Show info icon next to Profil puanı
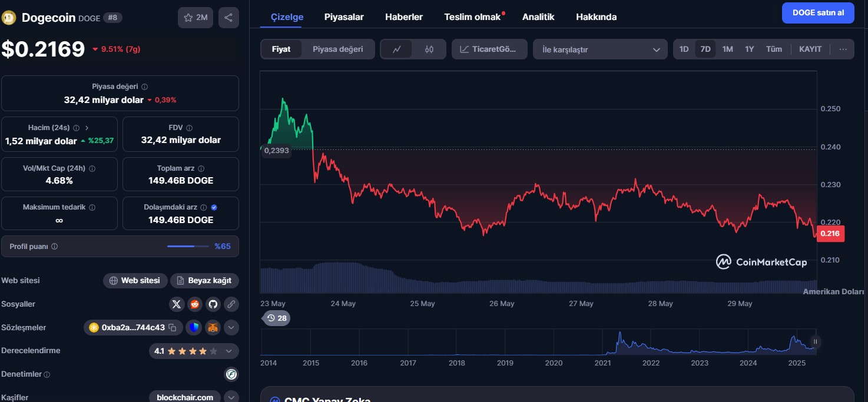868x402 pixels. click(x=55, y=247)
